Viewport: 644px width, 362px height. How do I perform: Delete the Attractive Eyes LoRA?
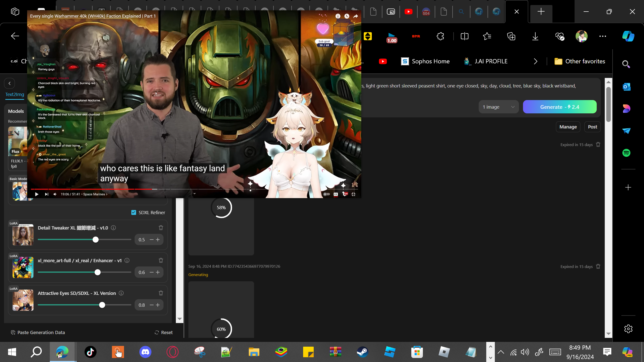[x=161, y=293]
